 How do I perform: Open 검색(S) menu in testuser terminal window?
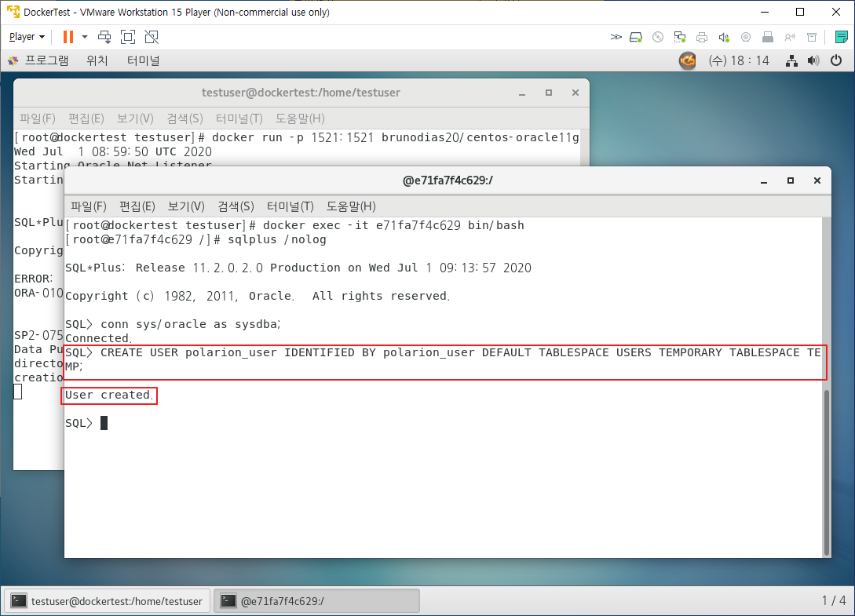tap(185, 118)
